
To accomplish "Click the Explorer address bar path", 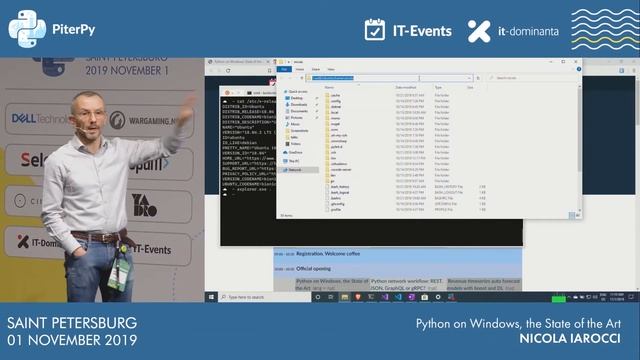I will pos(333,78).
